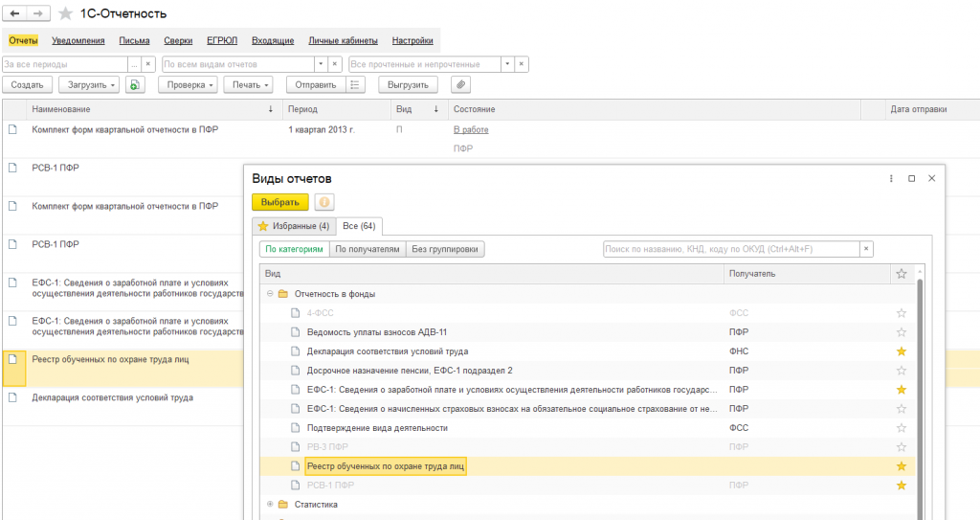This screenshot has height=520, width=980.
Task: Clear the search box in Виды отчетов
Action: point(866,249)
